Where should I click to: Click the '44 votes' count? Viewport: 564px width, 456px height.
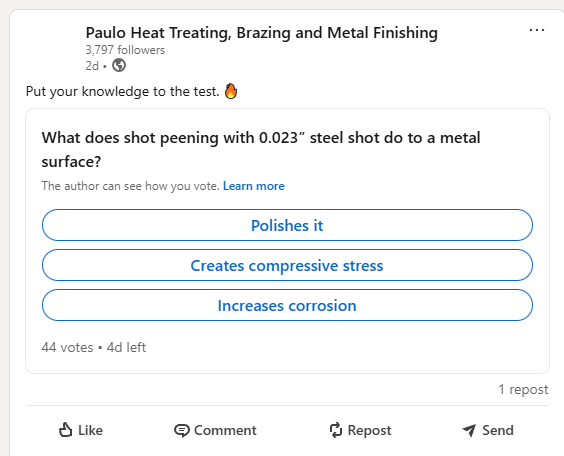coord(67,347)
